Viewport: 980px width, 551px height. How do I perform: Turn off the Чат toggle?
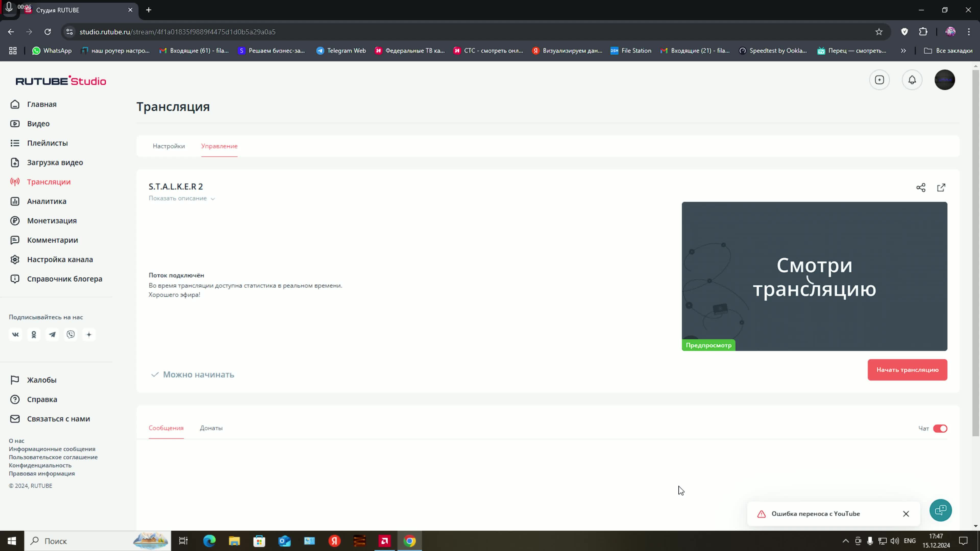940,429
